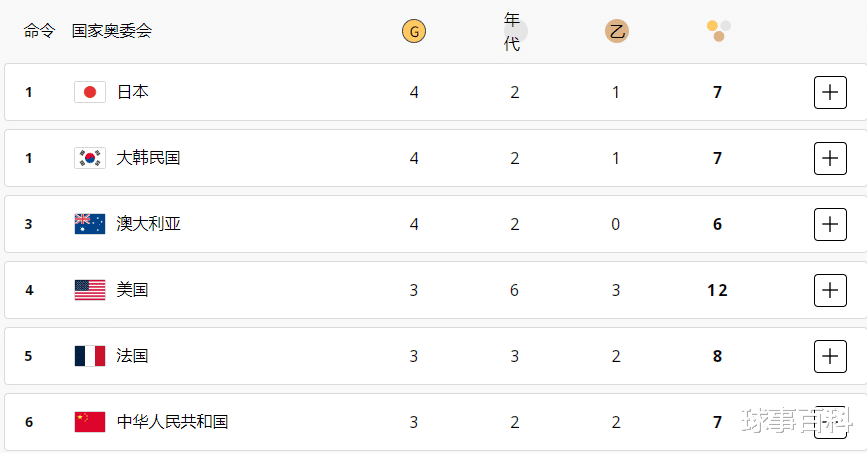Open the 美国 country name link

point(132,290)
